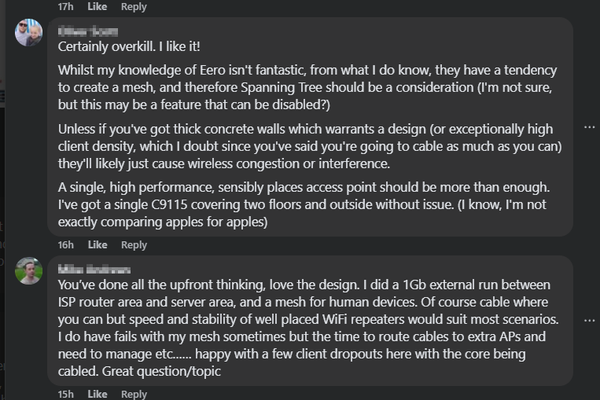Like the comment posted 15h ago

tap(97, 394)
